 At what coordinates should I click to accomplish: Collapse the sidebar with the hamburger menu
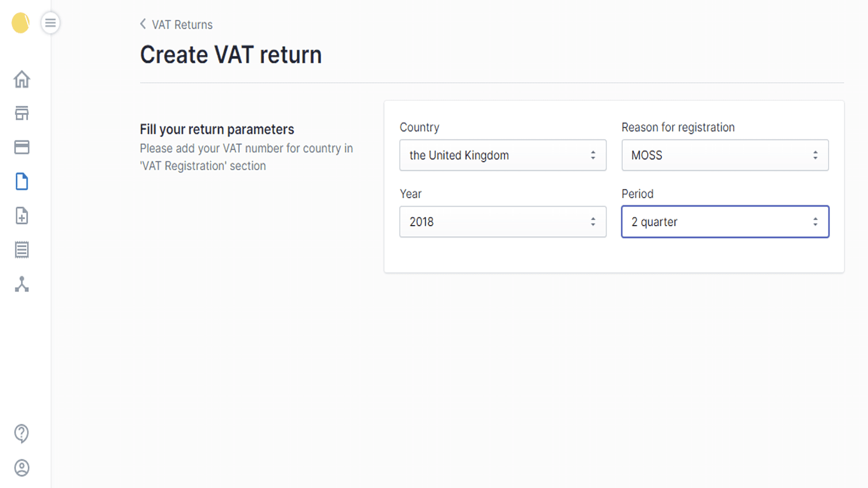click(50, 23)
